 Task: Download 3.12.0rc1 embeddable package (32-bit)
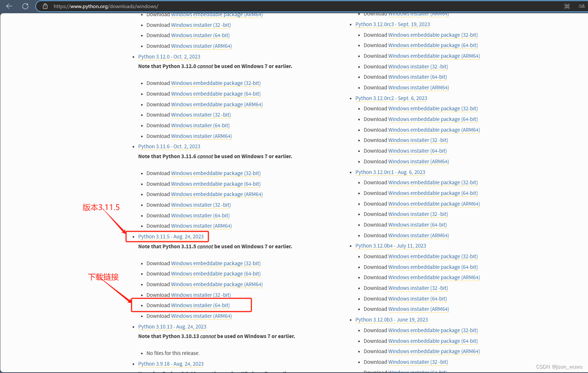coord(433,182)
